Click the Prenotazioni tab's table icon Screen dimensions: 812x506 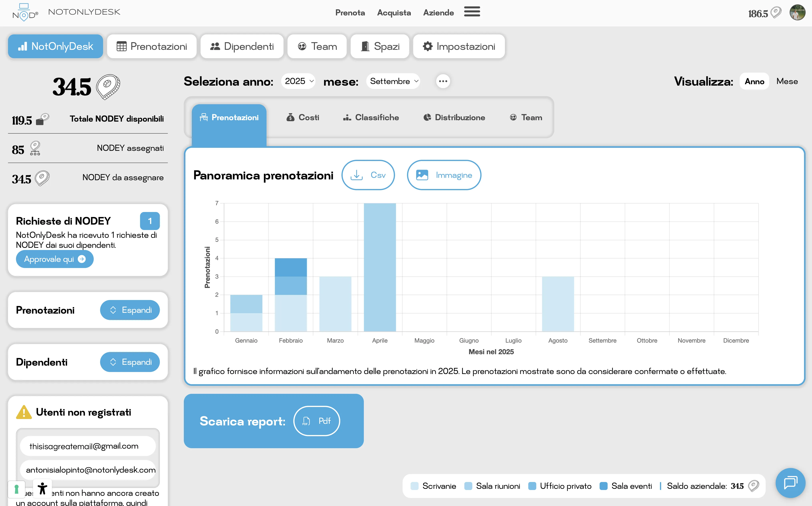[x=121, y=47]
